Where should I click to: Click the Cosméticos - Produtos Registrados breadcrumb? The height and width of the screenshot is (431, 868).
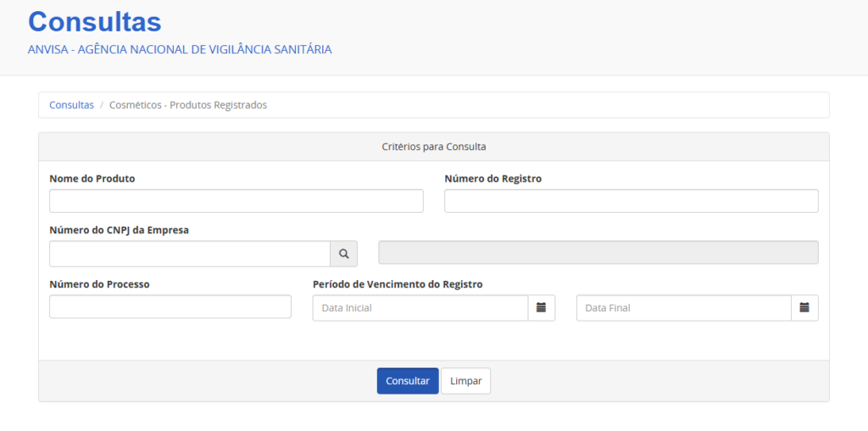pyautogui.click(x=187, y=105)
